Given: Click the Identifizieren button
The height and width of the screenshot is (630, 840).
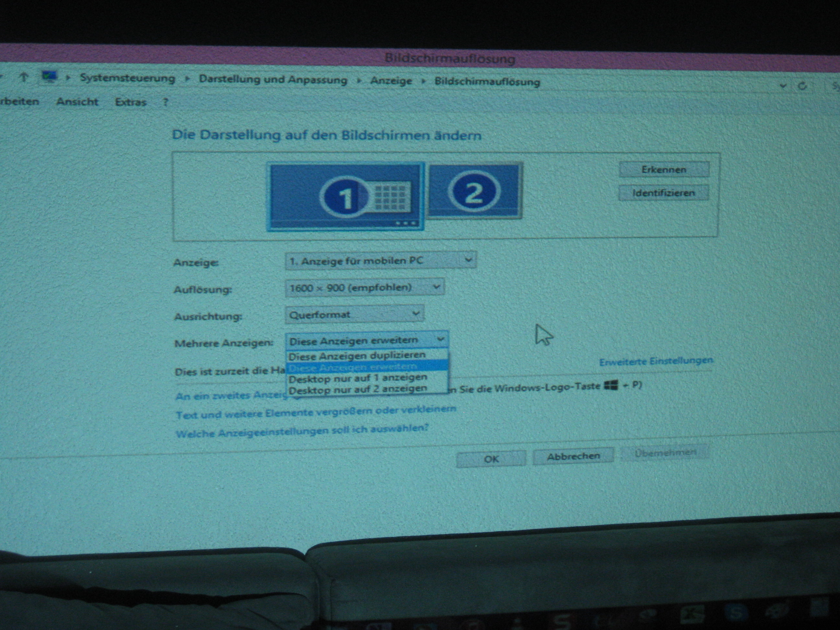Looking at the screenshot, I should click(x=663, y=193).
